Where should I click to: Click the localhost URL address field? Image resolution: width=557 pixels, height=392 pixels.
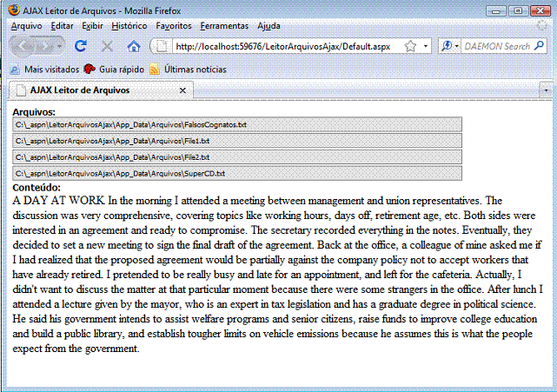(x=287, y=46)
